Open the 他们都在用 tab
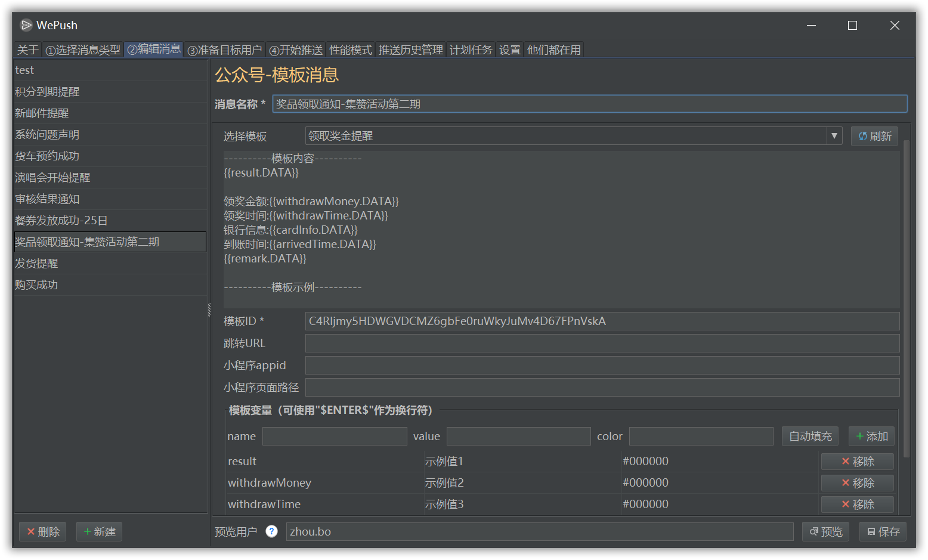 554,50
